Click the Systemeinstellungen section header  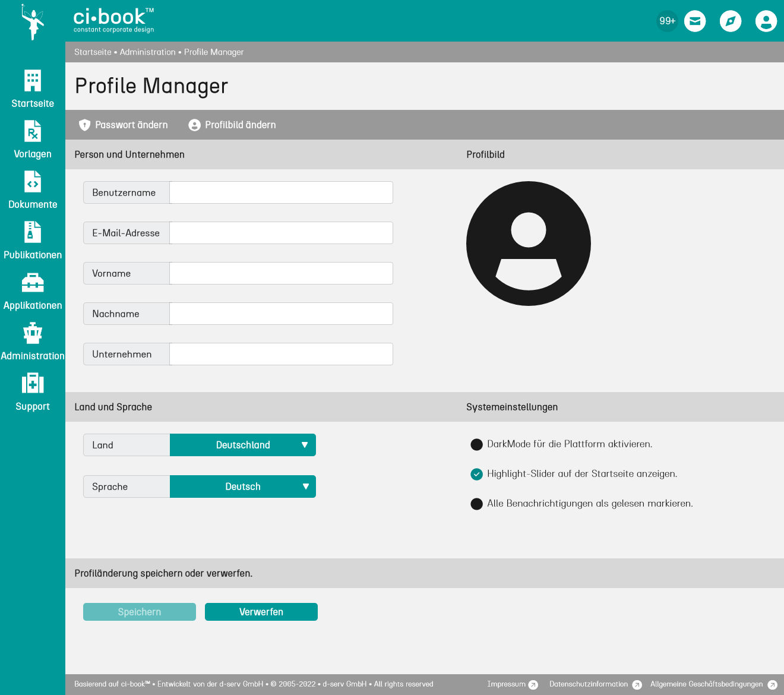click(512, 407)
